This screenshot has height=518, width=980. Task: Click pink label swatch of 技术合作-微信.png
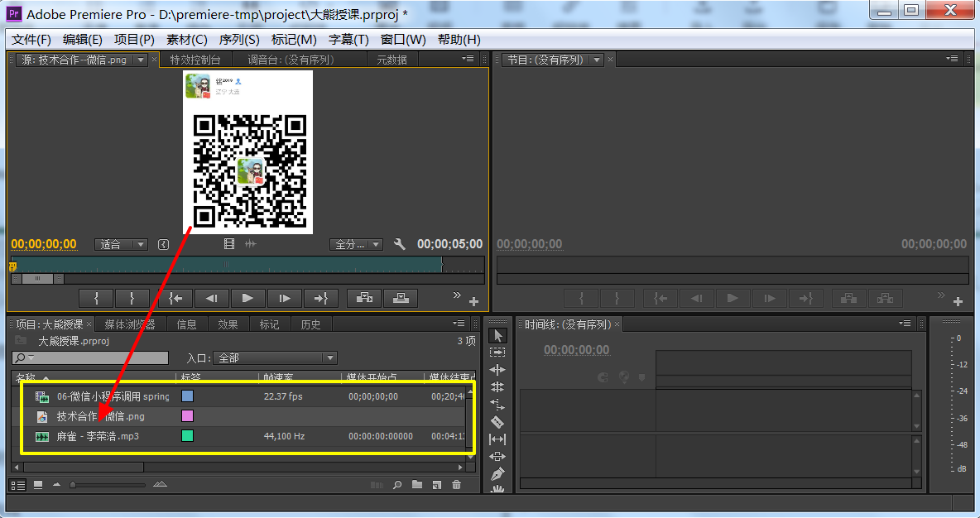point(188,416)
